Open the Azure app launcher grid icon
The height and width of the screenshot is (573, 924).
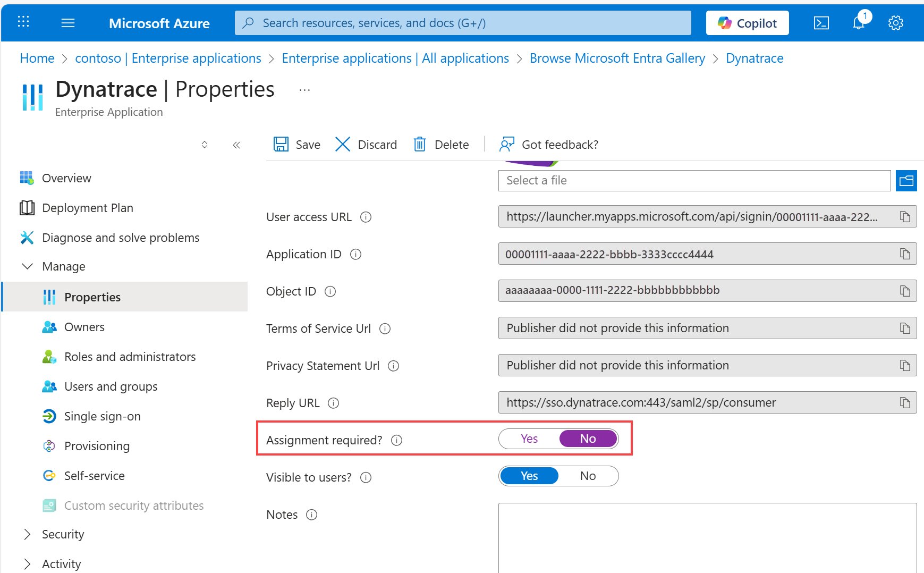(x=23, y=22)
